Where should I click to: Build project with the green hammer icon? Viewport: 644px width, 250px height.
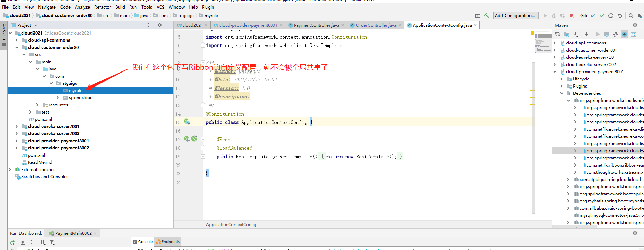[x=486, y=16]
